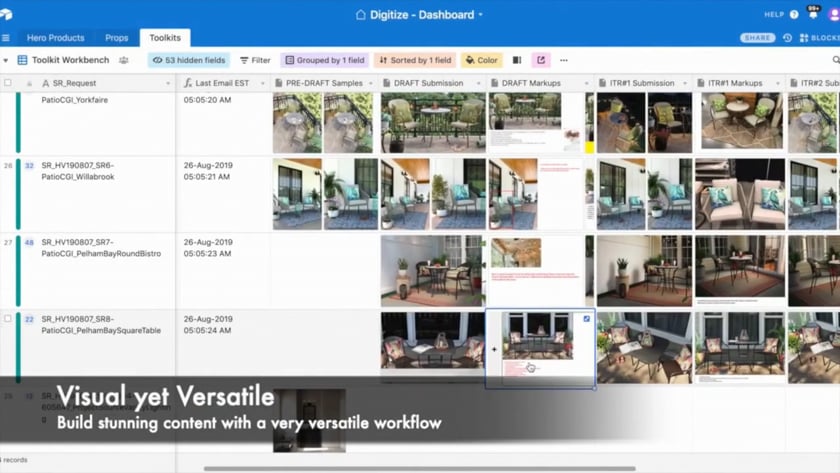Select the Toolkits tab
The height and width of the screenshot is (473, 840).
click(165, 37)
